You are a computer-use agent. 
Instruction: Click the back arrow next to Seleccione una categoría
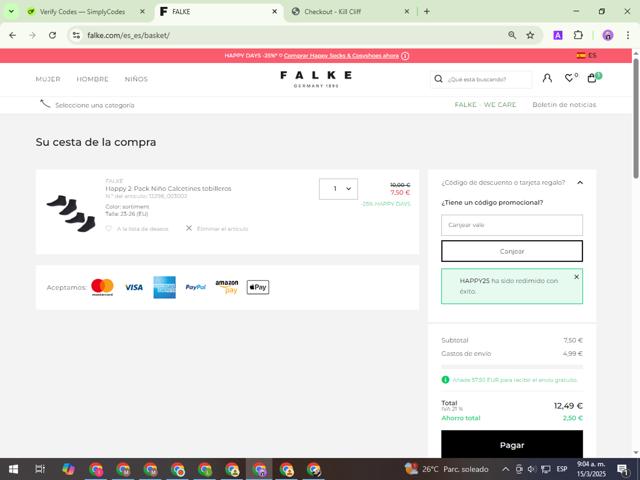(45, 104)
